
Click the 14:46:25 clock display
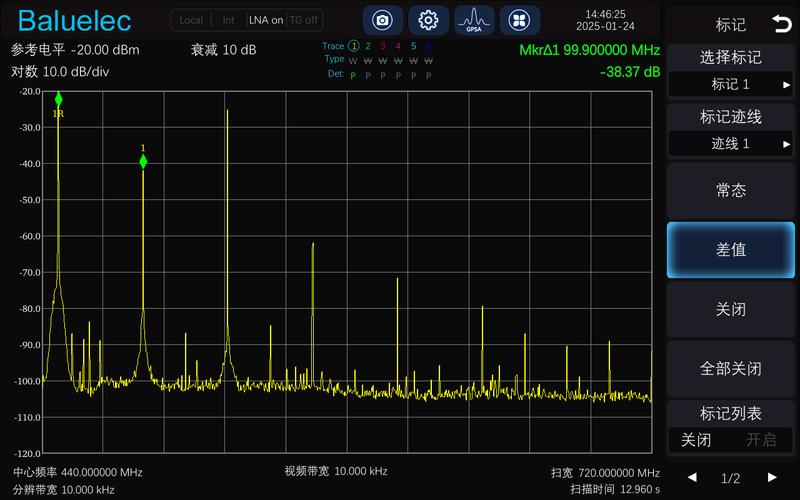click(x=605, y=14)
